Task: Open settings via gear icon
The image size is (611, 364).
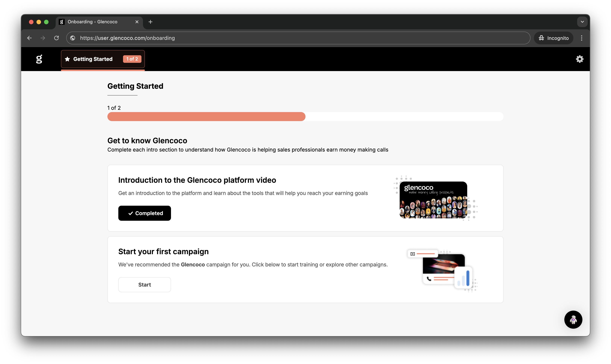Action: 579,59
